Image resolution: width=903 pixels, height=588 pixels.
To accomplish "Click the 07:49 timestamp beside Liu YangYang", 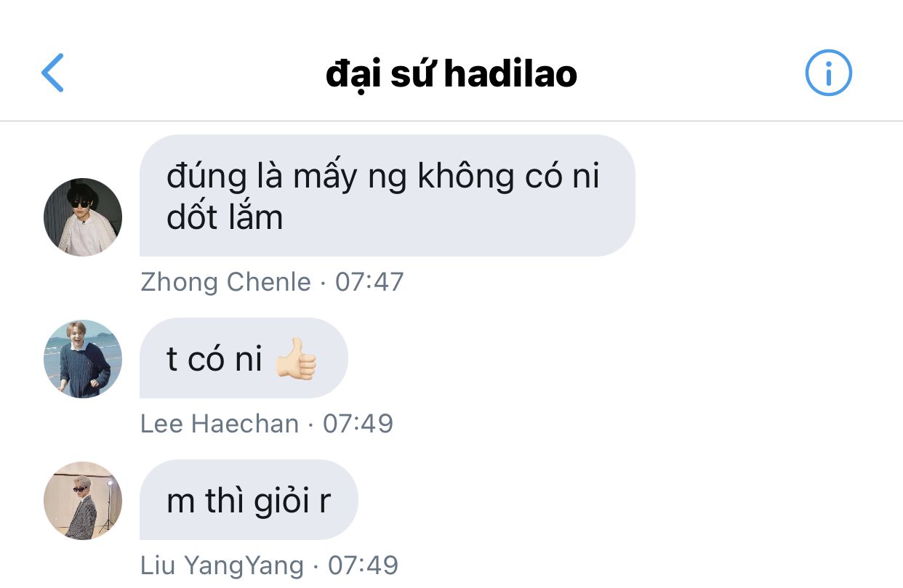I will (364, 565).
